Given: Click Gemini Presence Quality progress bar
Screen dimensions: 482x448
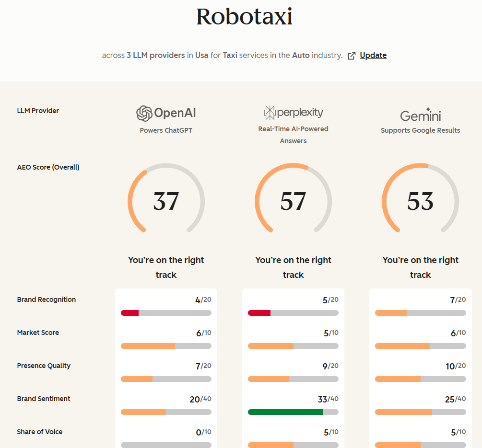Looking at the screenshot, I should [420, 379].
